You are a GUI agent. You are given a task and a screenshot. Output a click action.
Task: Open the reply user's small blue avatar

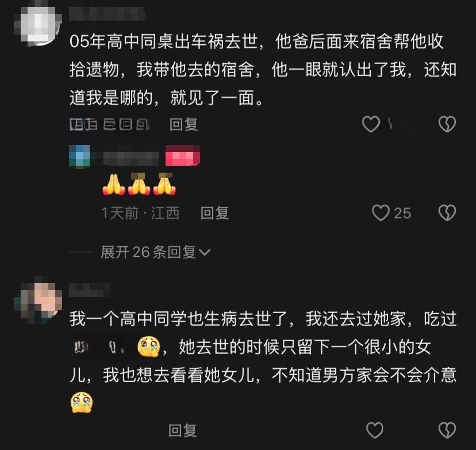tap(79, 156)
